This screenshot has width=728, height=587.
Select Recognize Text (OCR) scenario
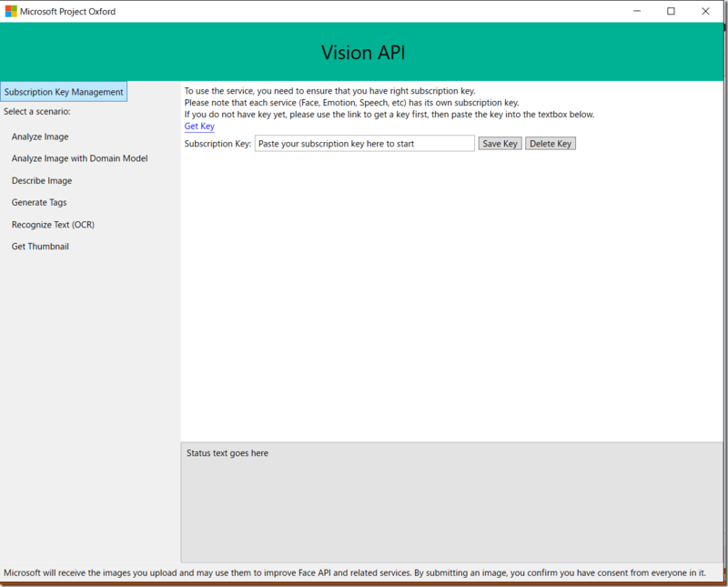click(53, 225)
